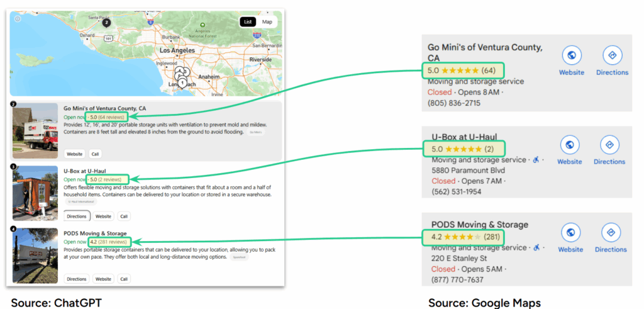644x309 pixels.
Task: Click the Go Mini's source chip
Action: (x=257, y=132)
